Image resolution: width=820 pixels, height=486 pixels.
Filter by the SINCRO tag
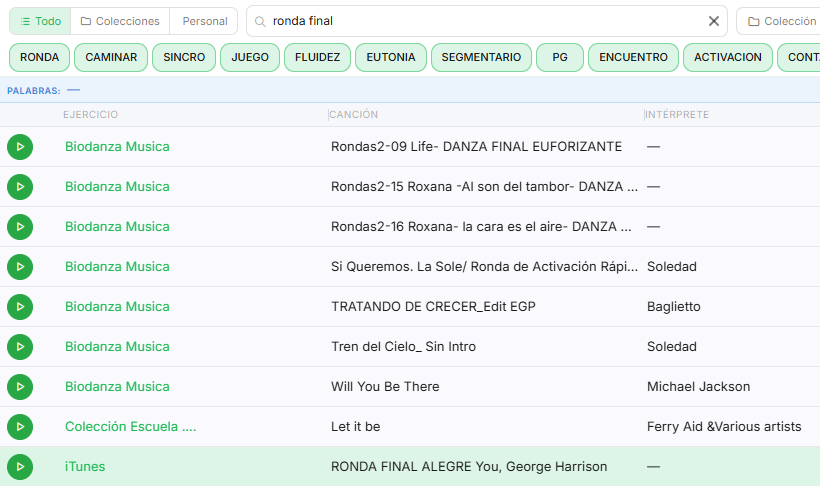click(184, 57)
